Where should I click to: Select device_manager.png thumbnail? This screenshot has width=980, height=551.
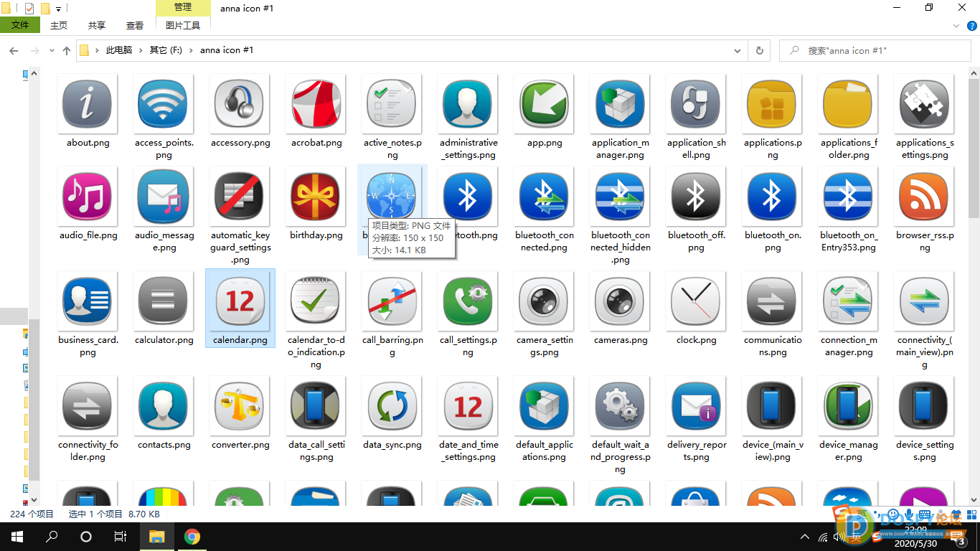pyautogui.click(x=849, y=406)
